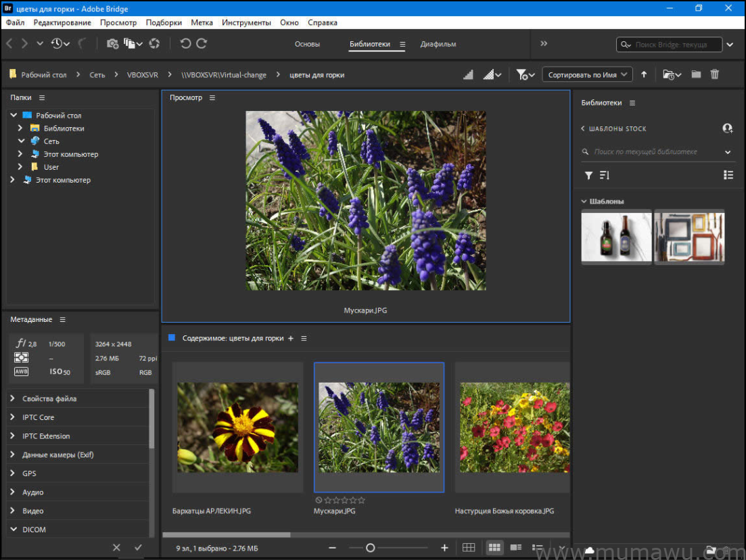
Task: Click the Refine batch tools icon
Action: [130, 44]
